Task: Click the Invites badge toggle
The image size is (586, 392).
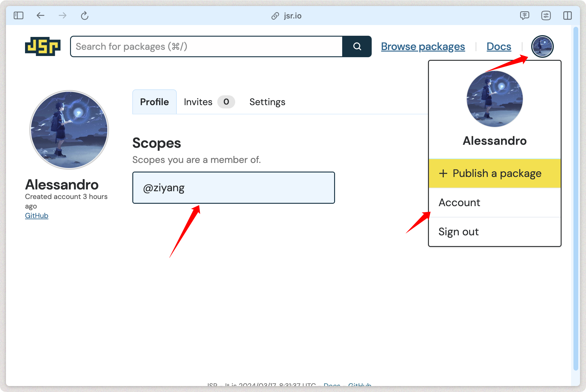Action: (226, 102)
